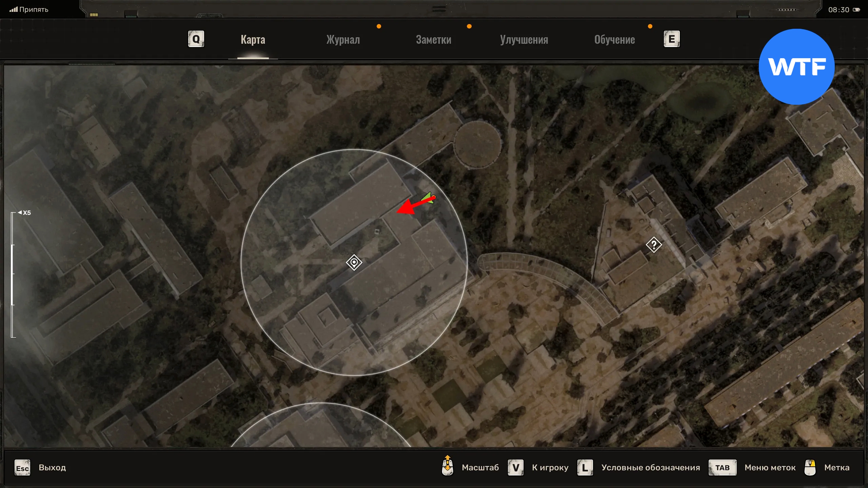Click the TAB key markers menu icon
The height and width of the screenshot is (488, 868).
coord(722,468)
